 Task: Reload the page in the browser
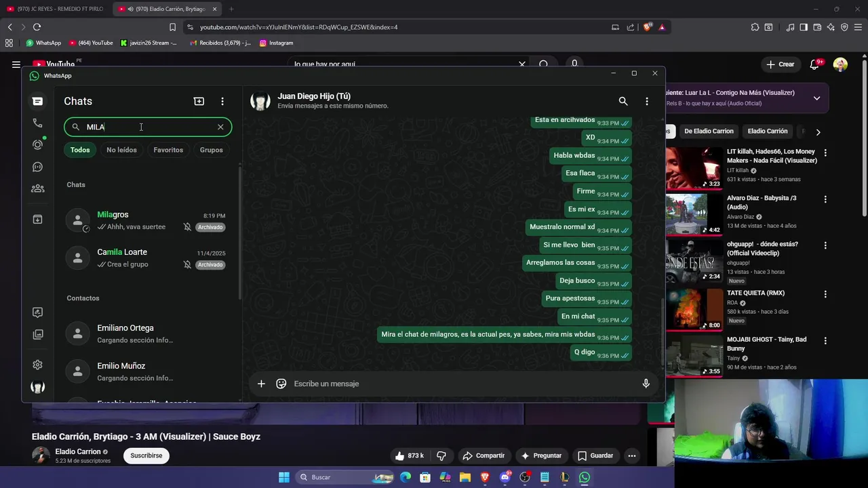click(x=37, y=27)
